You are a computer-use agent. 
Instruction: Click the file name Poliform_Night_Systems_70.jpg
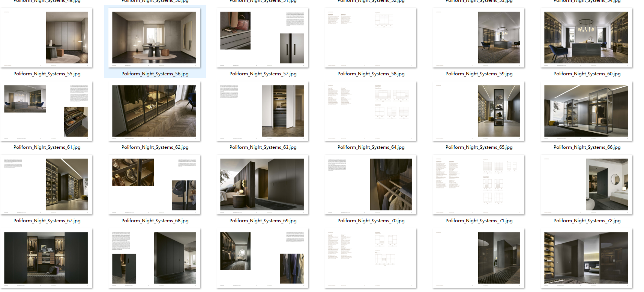point(371,221)
